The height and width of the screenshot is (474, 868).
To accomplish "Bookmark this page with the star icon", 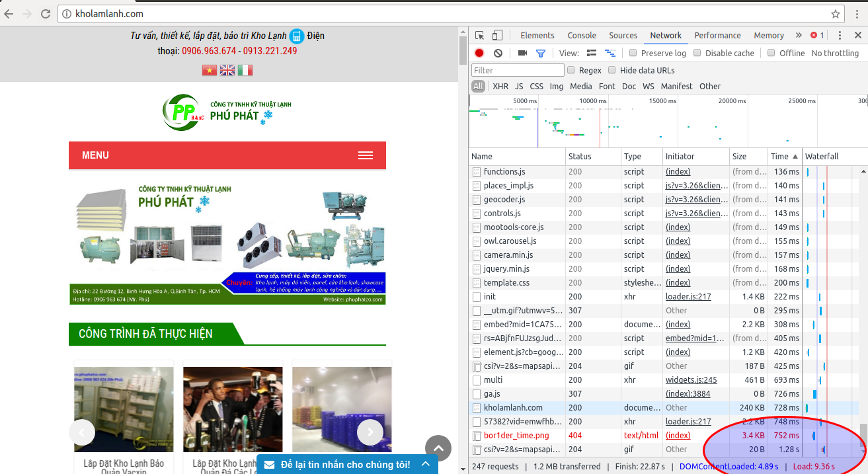I will tap(836, 14).
